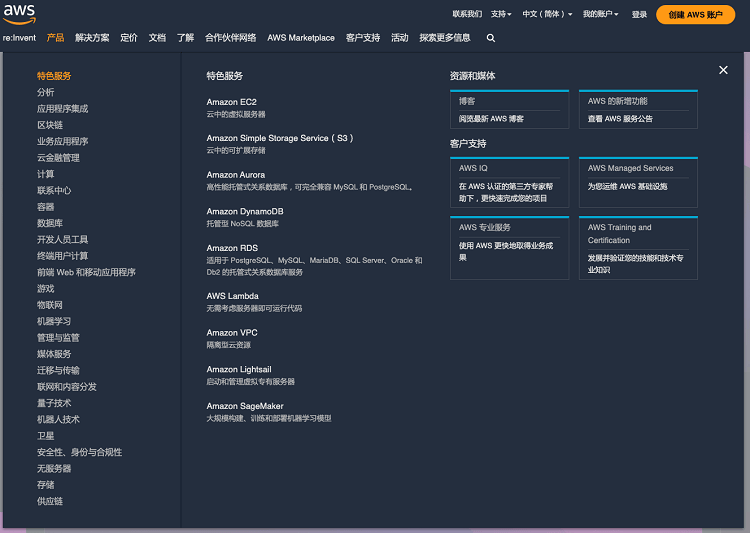The width and height of the screenshot is (750, 533).
Task: Select the 游戏 category
Action: (x=45, y=288)
